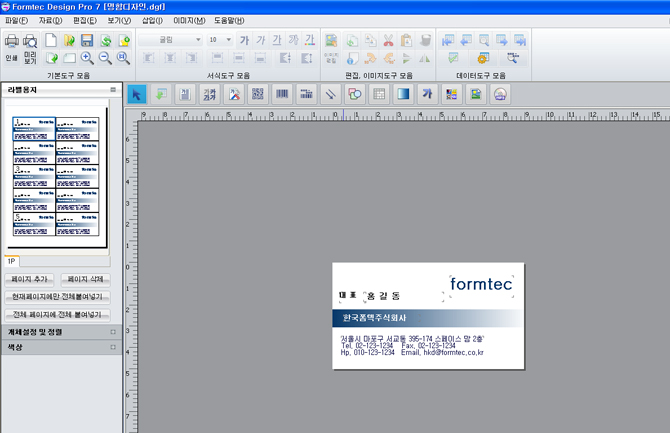The width and height of the screenshot is (670, 433).
Task: Toggle italic 가 text formatting
Action: pos(261,40)
